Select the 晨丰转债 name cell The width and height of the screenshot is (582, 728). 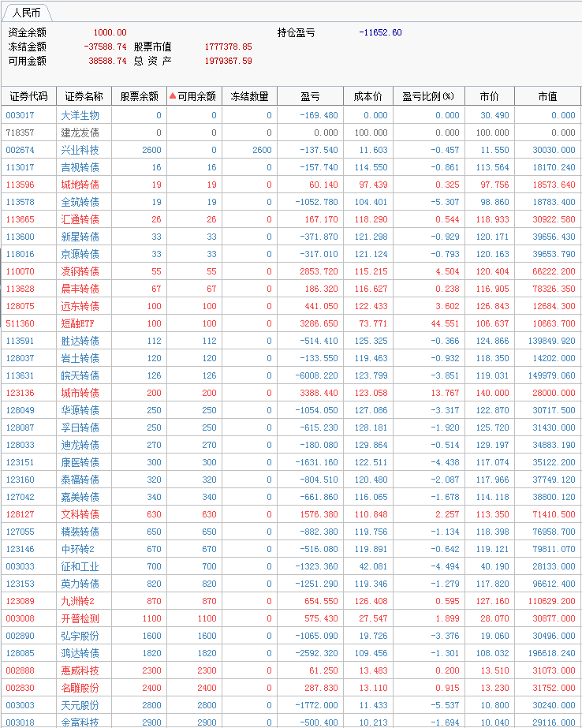[80, 289]
